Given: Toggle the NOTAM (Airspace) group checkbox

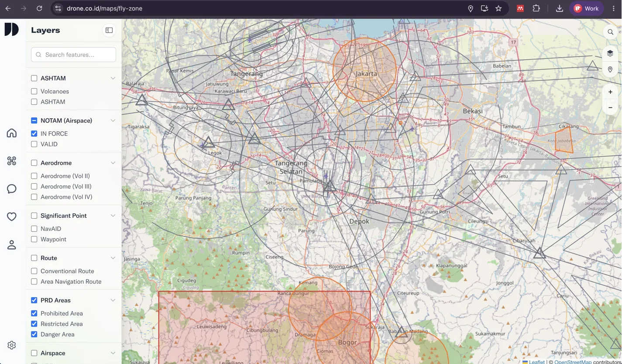Looking at the screenshot, I should (x=34, y=120).
